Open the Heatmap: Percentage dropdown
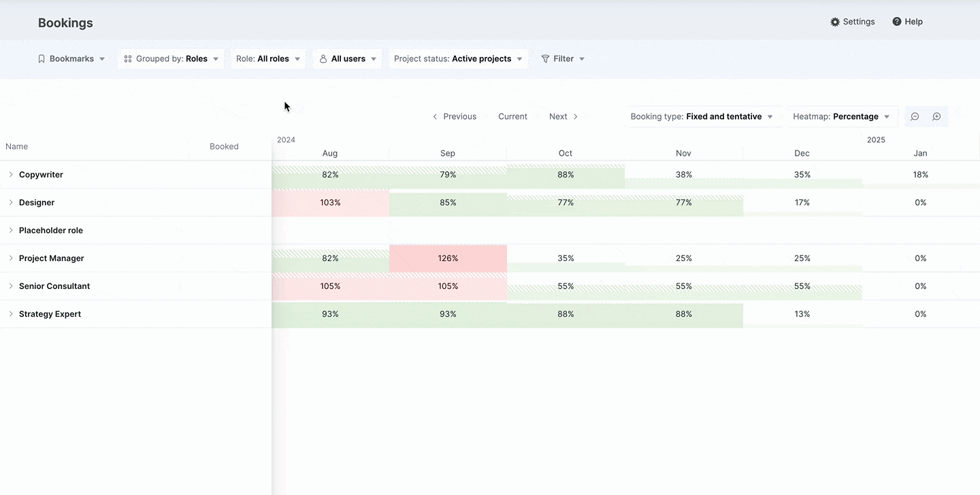The height and width of the screenshot is (495, 980). coord(841,116)
